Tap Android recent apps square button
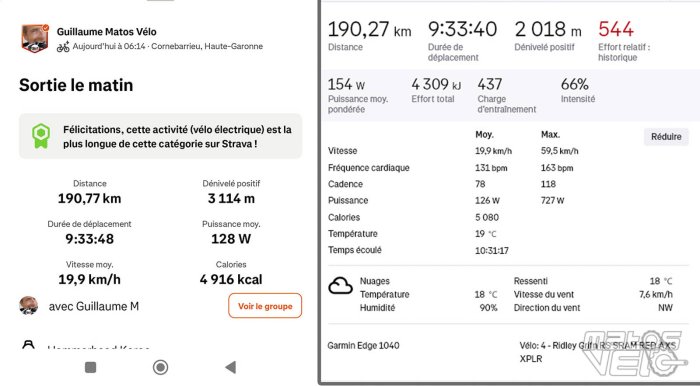Viewport: 700px width, 386px height. pyautogui.click(x=91, y=367)
